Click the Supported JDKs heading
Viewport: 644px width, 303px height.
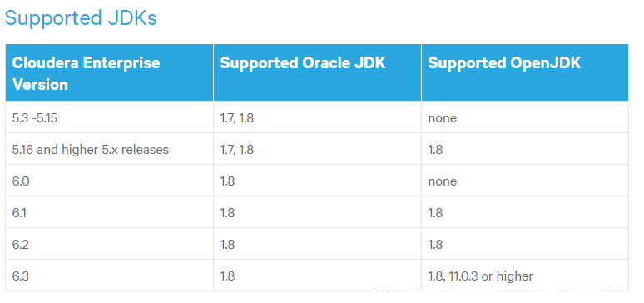coord(81,19)
